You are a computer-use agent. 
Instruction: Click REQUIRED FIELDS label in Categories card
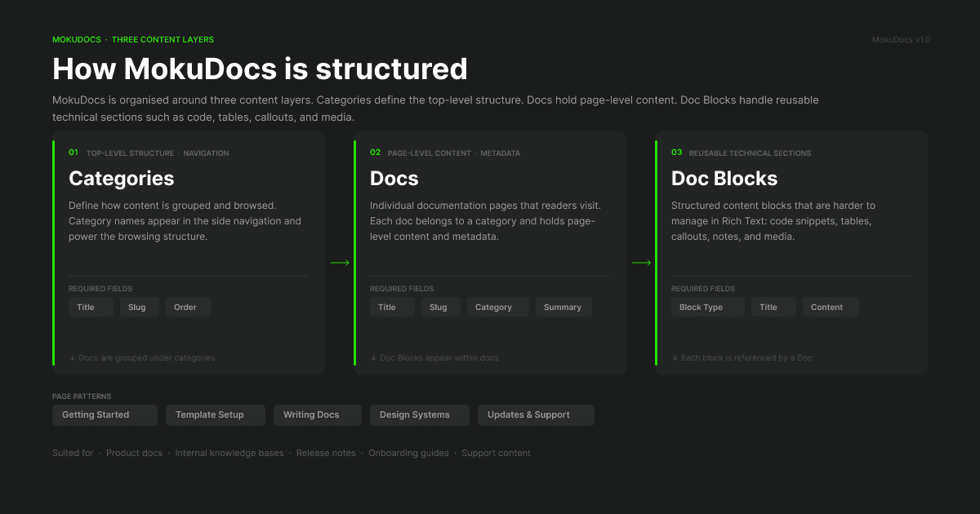[x=100, y=289]
